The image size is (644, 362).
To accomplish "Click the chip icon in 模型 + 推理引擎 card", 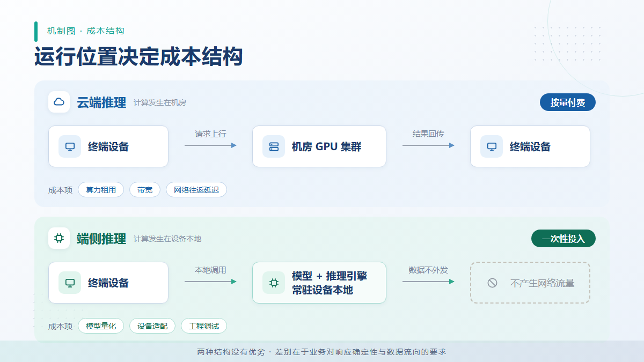I will 274,283.
